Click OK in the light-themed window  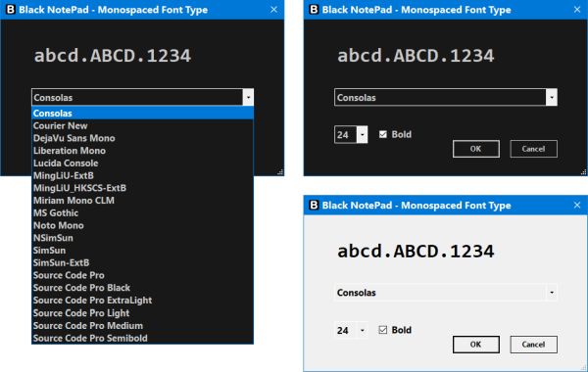coord(476,345)
